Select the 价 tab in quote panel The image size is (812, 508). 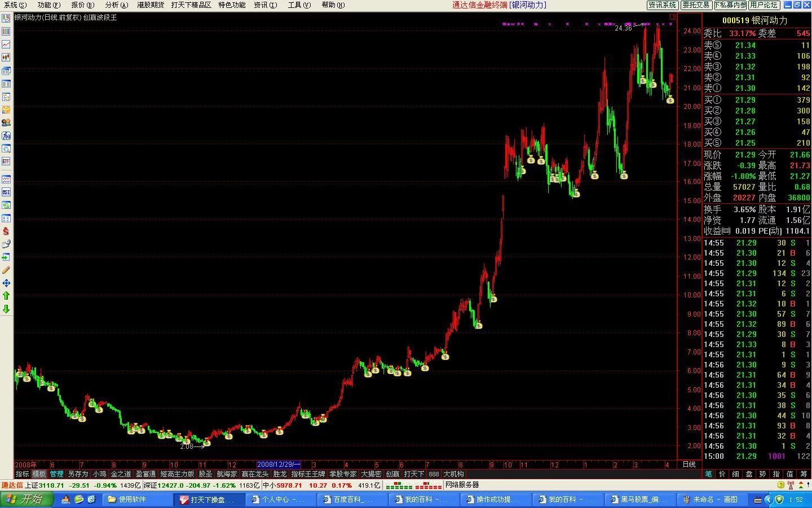click(722, 474)
